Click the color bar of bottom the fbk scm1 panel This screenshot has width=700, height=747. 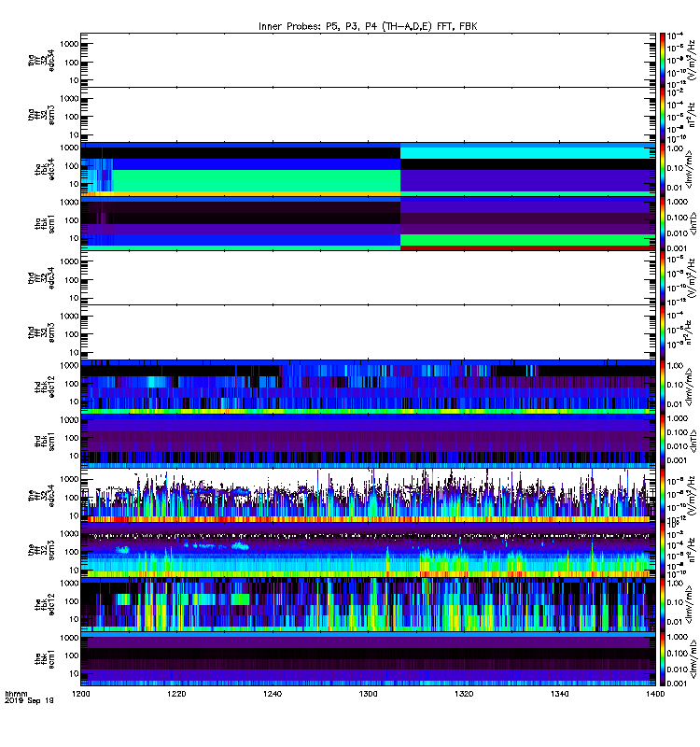(x=663, y=659)
